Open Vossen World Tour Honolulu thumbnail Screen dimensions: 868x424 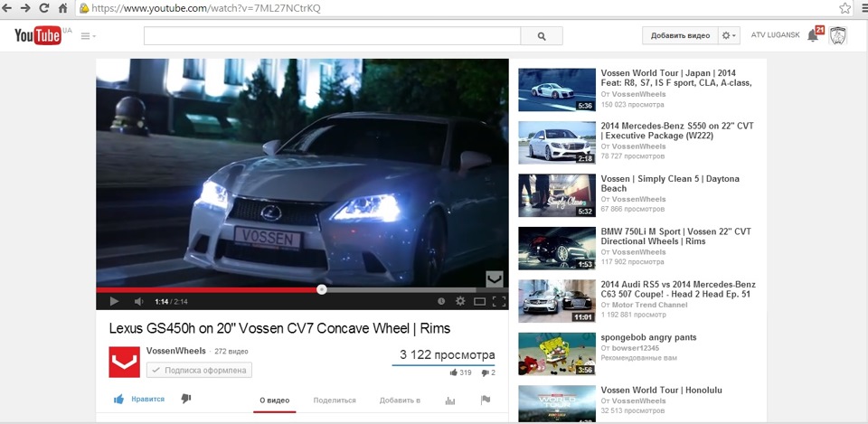557,403
